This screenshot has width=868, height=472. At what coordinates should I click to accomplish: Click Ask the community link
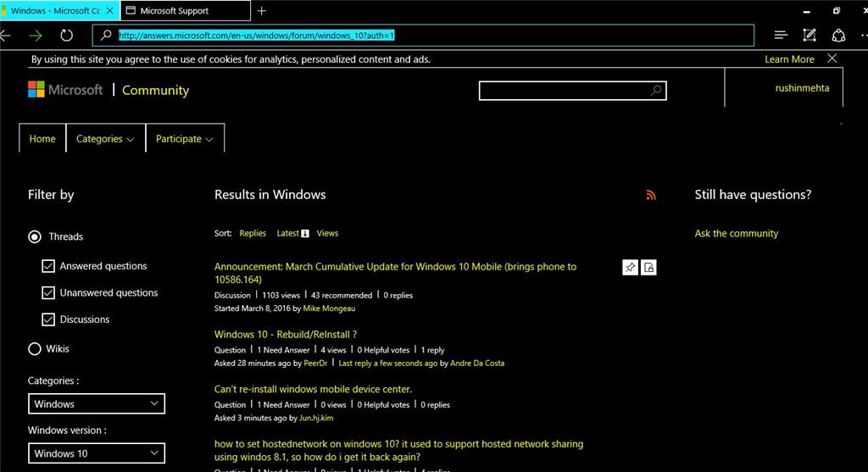(x=737, y=234)
